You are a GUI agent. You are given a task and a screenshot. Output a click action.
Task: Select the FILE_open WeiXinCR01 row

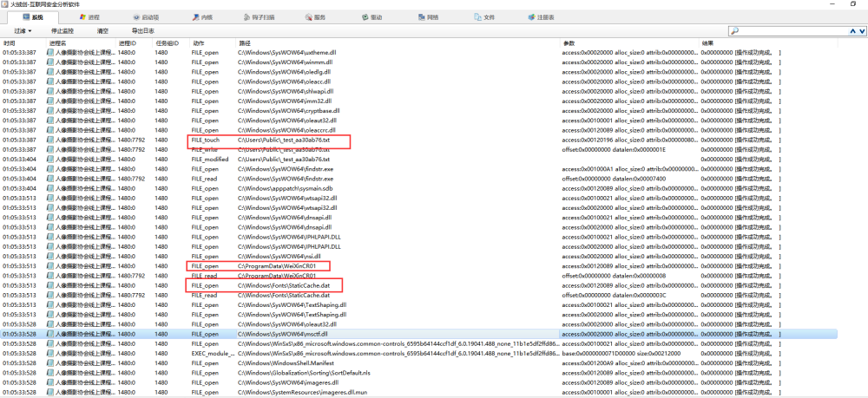click(419, 266)
